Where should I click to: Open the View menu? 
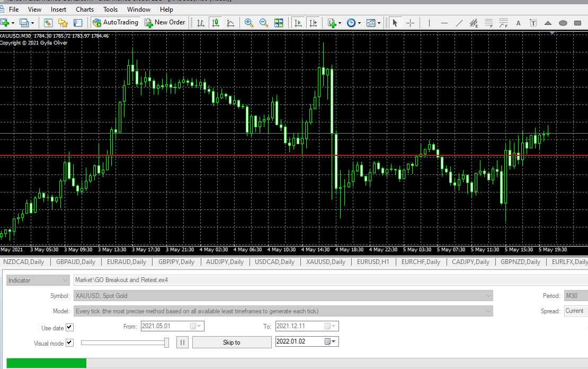(34, 10)
